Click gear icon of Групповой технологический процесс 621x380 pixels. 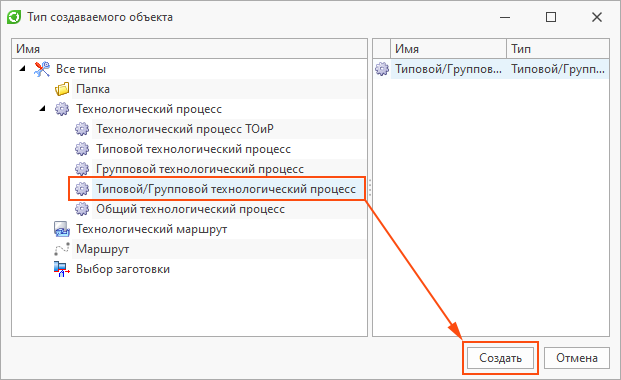click(82, 169)
